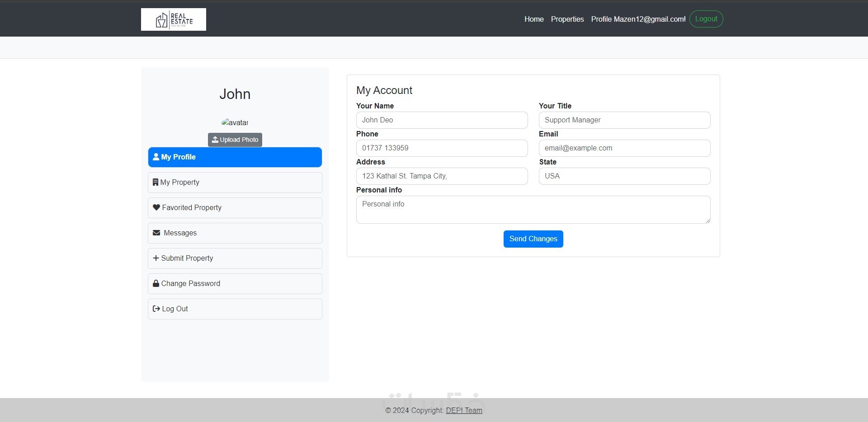Click the envelope icon next to Messages

click(x=156, y=233)
